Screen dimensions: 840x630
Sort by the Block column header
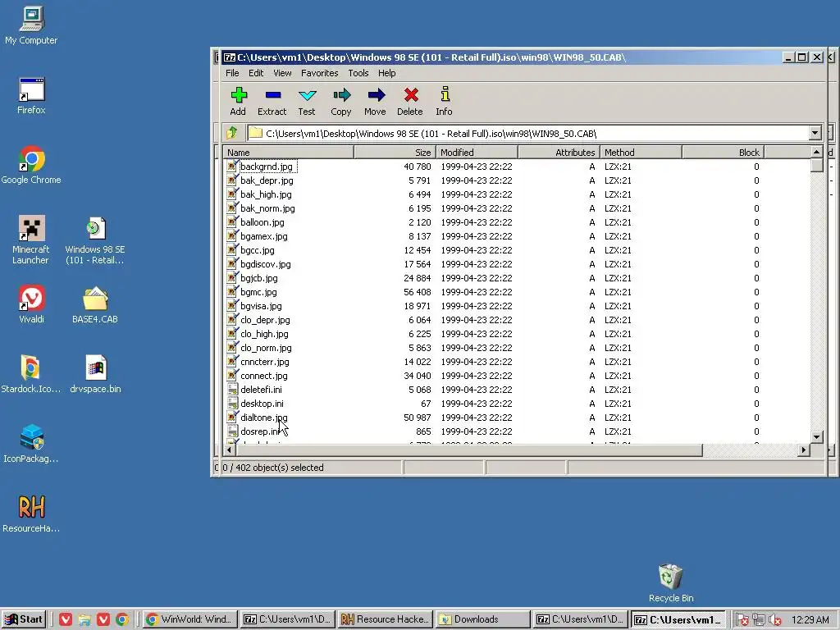coord(723,152)
